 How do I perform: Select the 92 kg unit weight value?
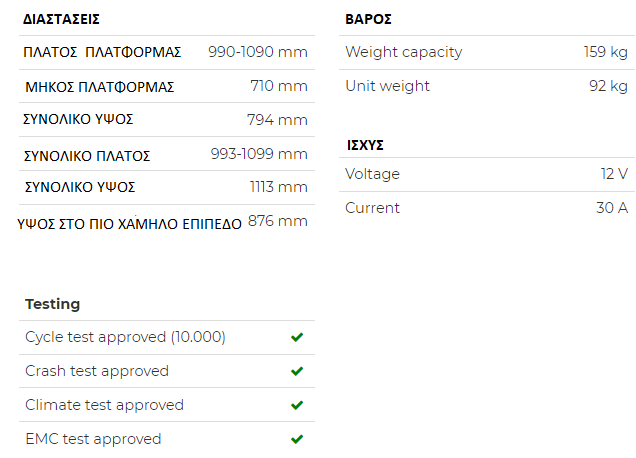tap(608, 86)
